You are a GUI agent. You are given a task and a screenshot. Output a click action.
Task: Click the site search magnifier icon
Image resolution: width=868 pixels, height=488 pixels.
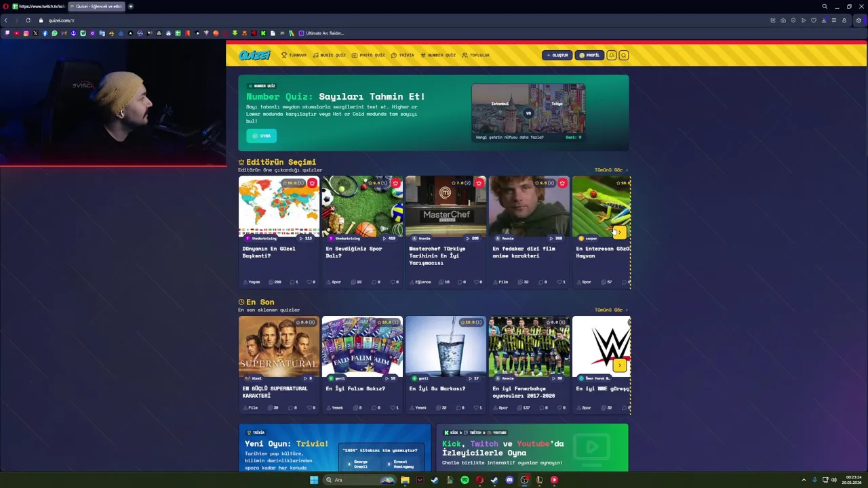[624, 55]
